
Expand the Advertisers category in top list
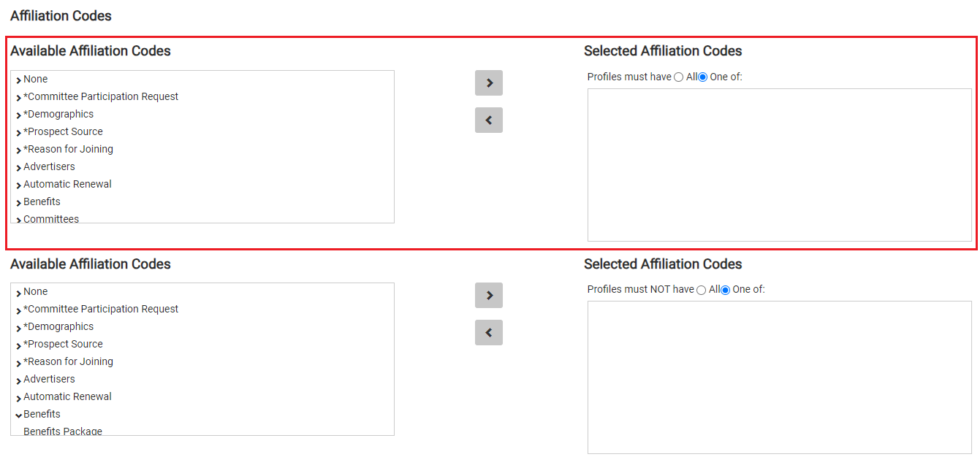[x=18, y=166]
